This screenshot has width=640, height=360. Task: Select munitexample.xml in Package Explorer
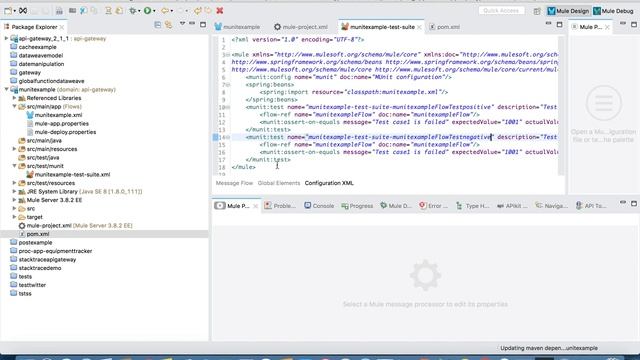point(58,115)
